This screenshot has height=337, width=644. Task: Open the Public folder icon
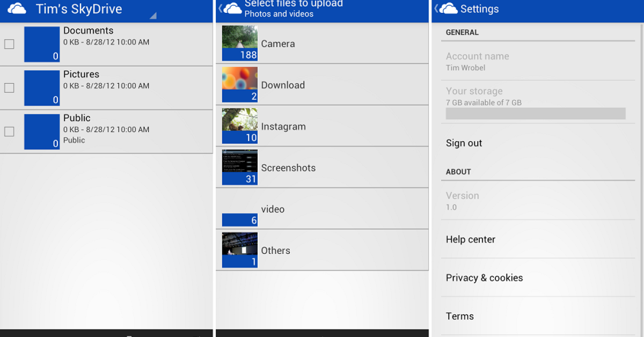click(x=42, y=131)
